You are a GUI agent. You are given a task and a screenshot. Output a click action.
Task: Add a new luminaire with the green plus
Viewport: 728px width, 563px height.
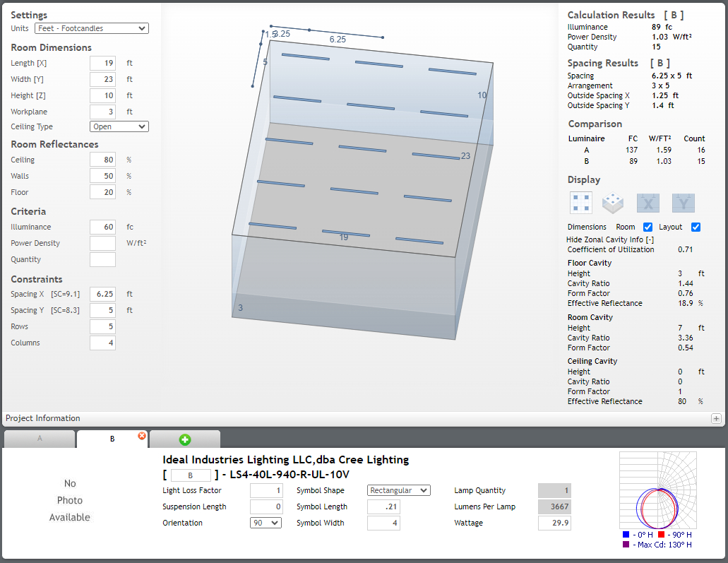[185, 439]
